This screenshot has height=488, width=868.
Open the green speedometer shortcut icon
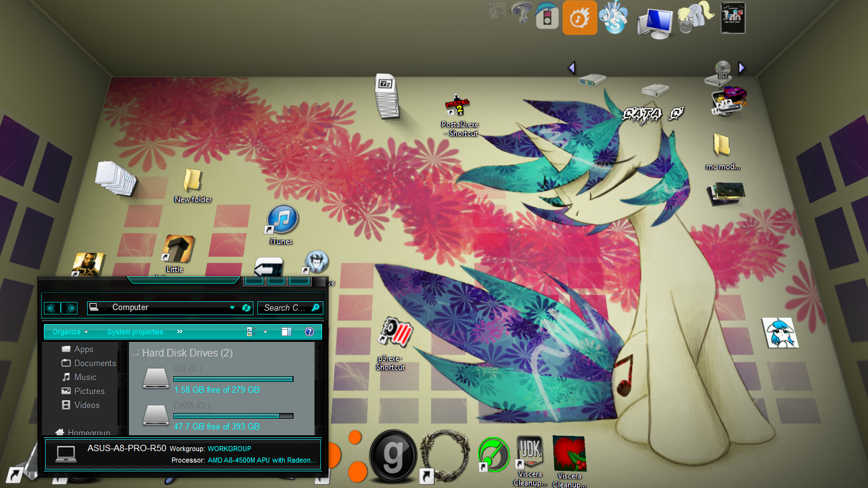(494, 455)
